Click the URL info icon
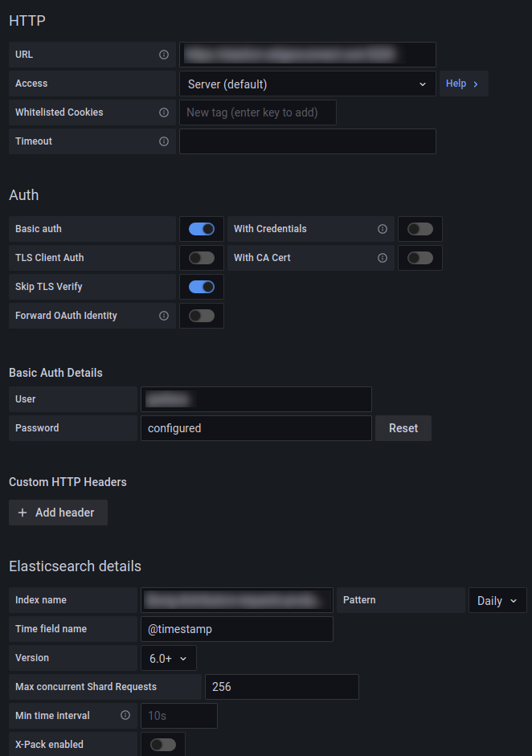Screen dimensions: 532x756 [x=163, y=55]
